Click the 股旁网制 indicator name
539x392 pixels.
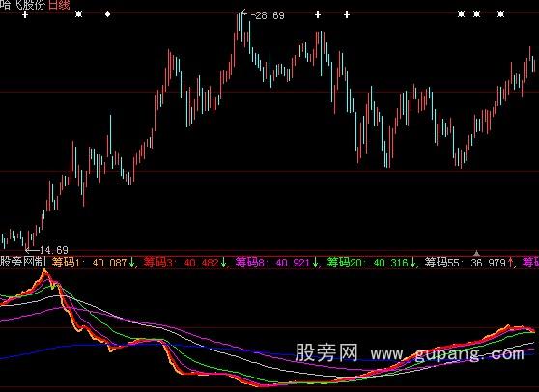click(x=22, y=262)
